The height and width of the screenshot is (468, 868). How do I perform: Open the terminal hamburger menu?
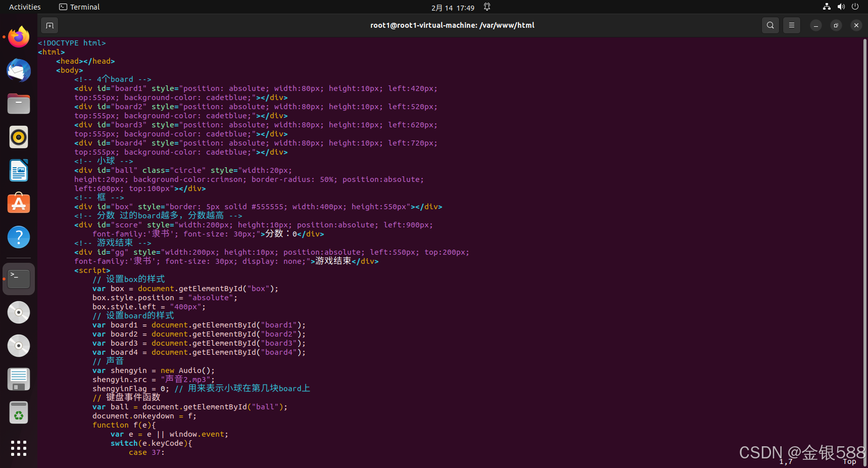[x=792, y=25]
